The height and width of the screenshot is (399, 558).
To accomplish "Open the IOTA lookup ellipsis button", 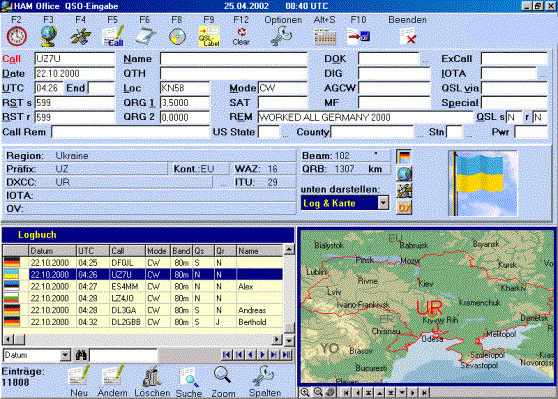I will (x=542, y=74).
